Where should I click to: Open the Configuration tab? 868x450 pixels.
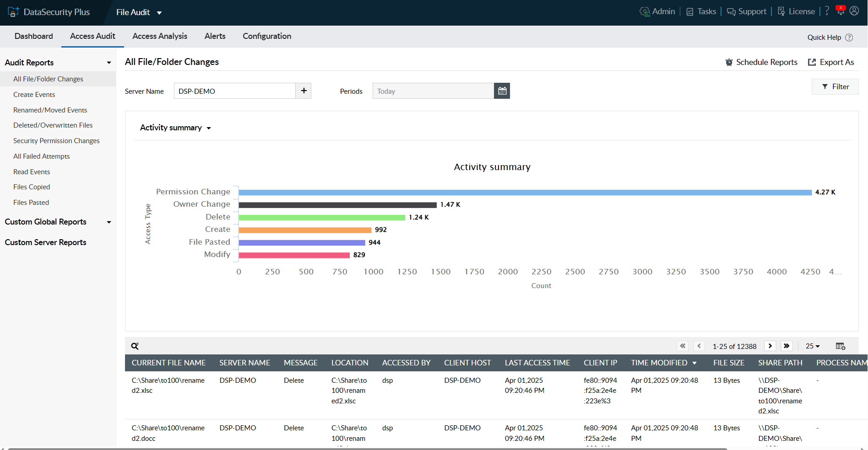pos(267,36)
